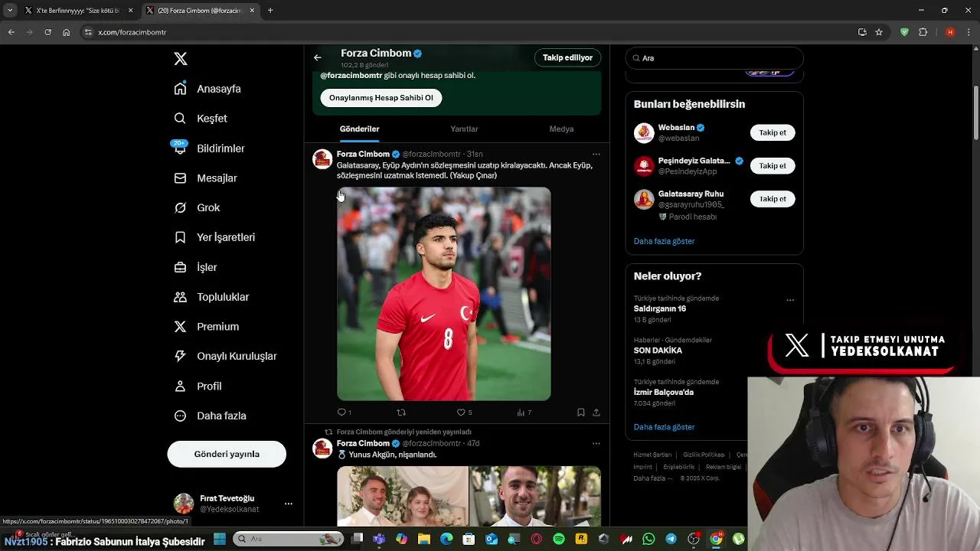
Task: Follow Peşindeyiz Galatasaray account
Action: pyautogui.click(x=773, y=166)
